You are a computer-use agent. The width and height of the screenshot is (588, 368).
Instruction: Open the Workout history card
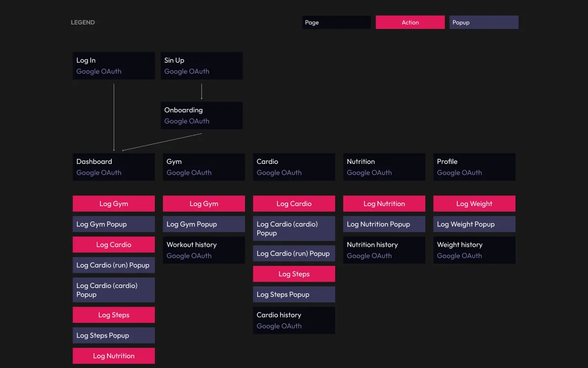click(x=204, y=250)
